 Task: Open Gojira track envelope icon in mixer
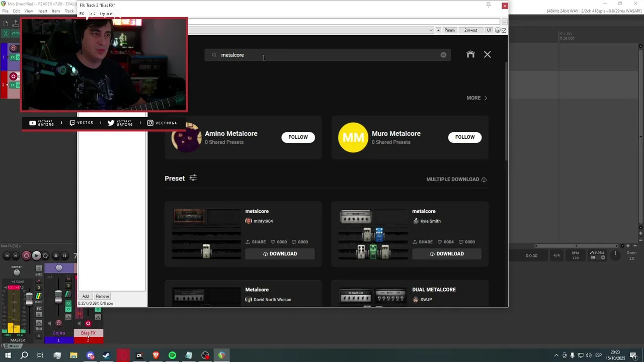click(68, 317)
